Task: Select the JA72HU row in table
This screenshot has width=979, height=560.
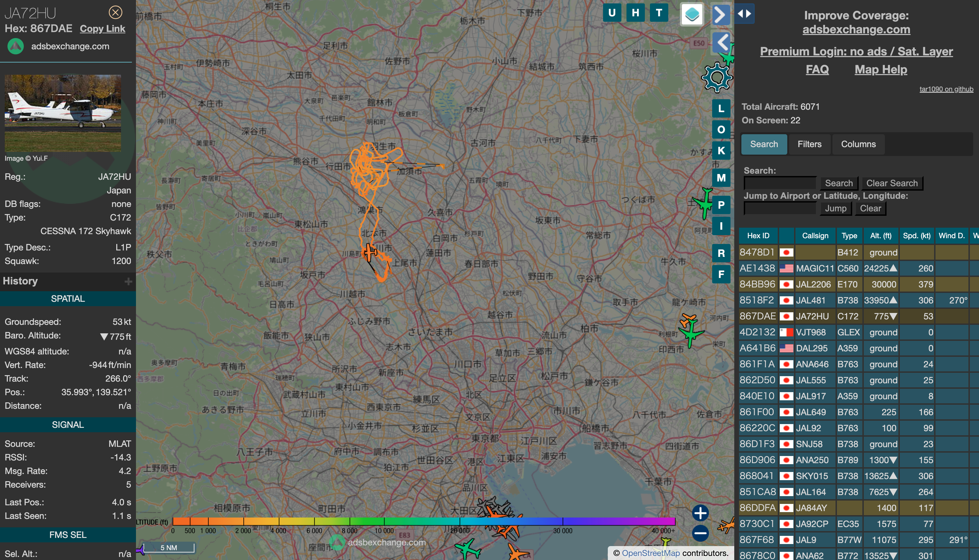Action: click(859, 316)
